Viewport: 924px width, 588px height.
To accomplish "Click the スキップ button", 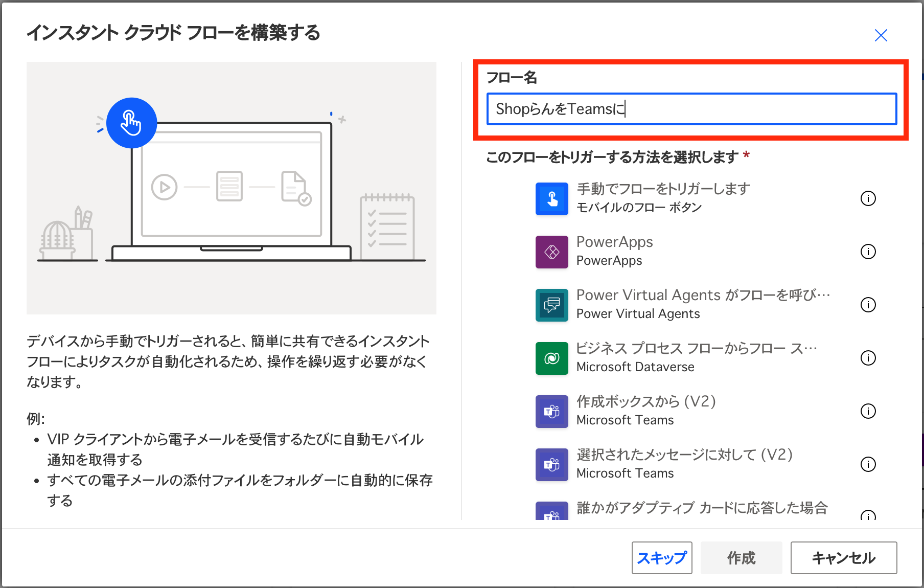I will 662,558.
